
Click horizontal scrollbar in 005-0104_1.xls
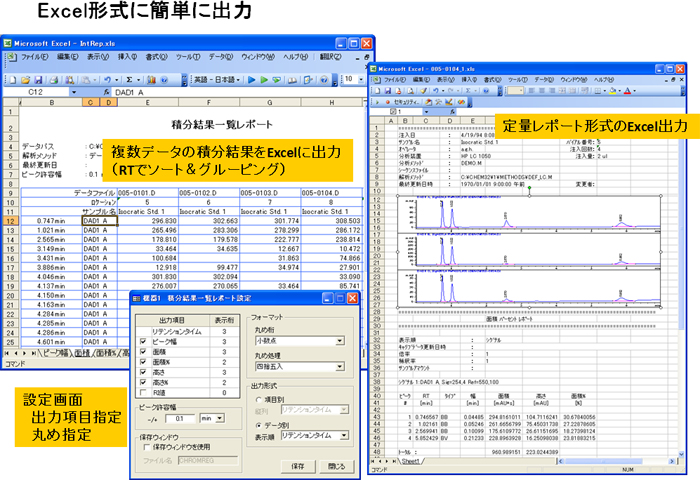tap(617, 461)
